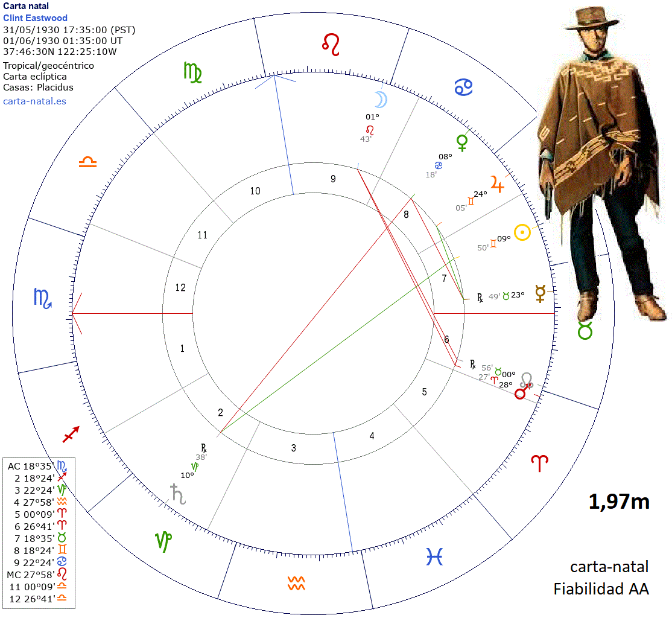Open the carta-natal.es link
The width and height of the screenshot is (672, 618).
pos(34,101)
